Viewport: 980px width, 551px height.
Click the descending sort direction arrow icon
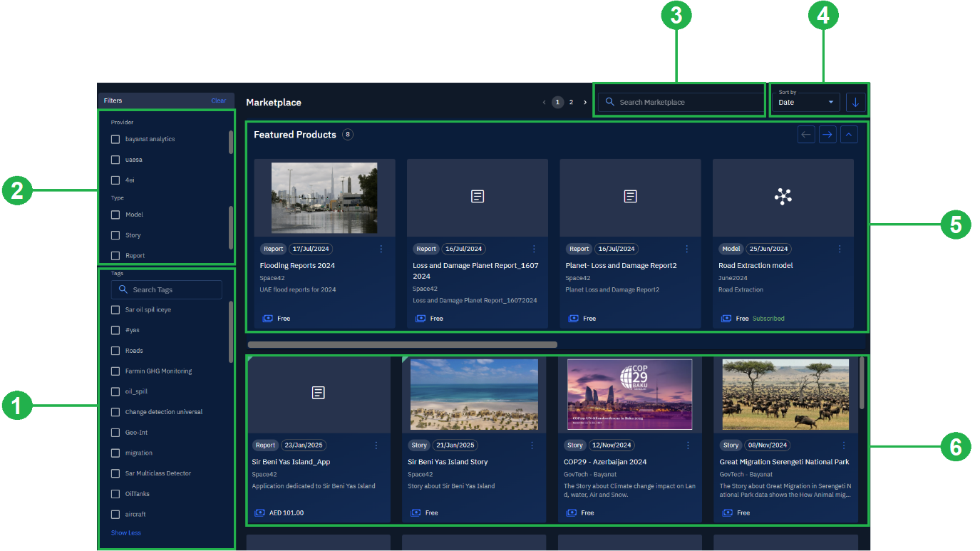coord(855,103)
